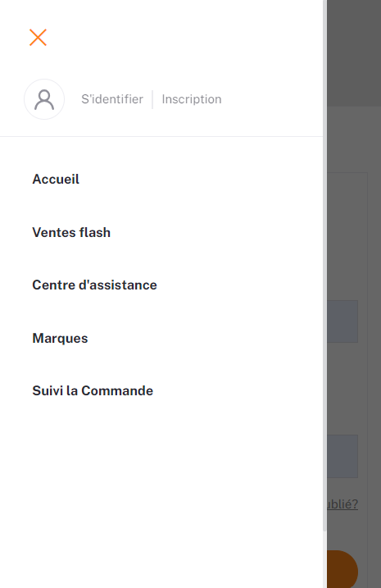Focus the upper dimmed input field

pos(342,321)
